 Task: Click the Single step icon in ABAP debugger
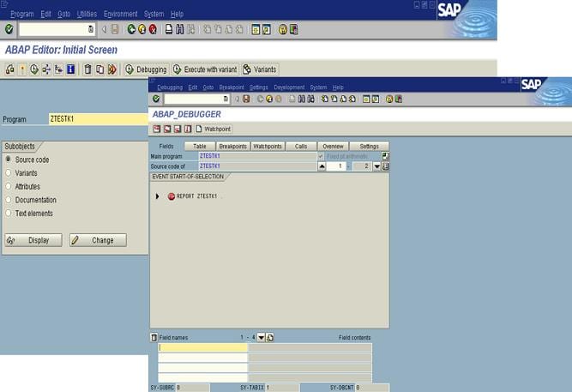click(157, 129)
